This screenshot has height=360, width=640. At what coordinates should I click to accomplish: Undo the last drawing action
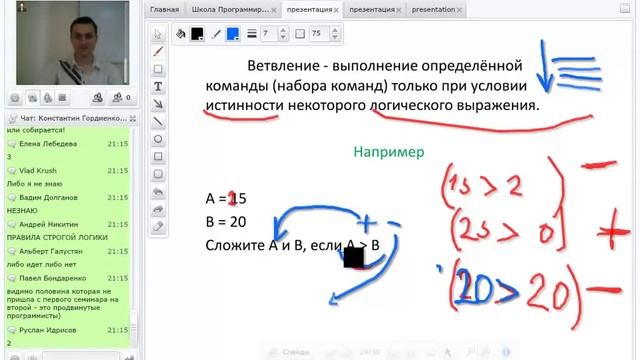[158, 191]
